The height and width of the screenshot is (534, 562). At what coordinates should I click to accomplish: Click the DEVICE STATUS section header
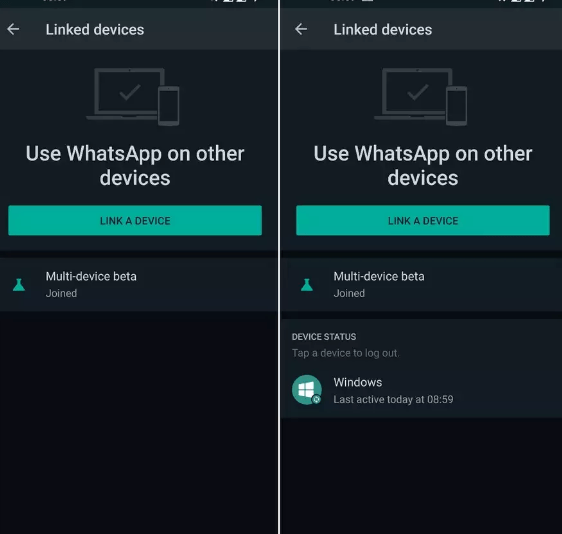click(x=324, y=337)
